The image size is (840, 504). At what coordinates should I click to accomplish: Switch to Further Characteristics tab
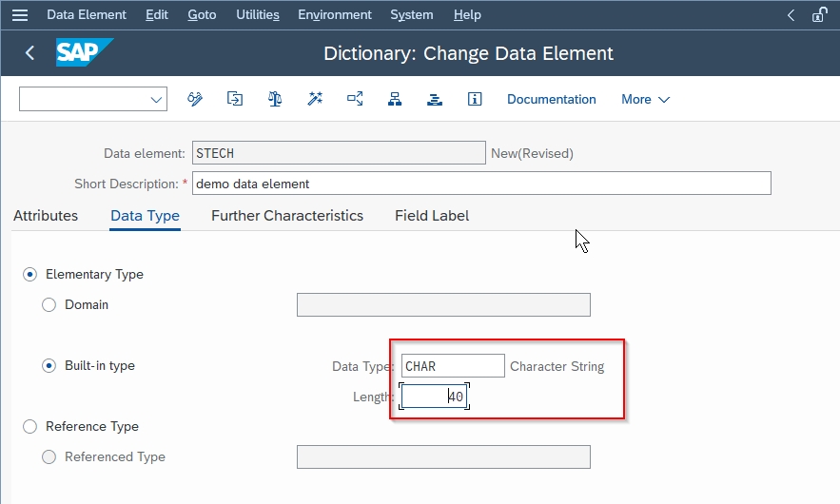pyautogui.click(x=287, y=216)
